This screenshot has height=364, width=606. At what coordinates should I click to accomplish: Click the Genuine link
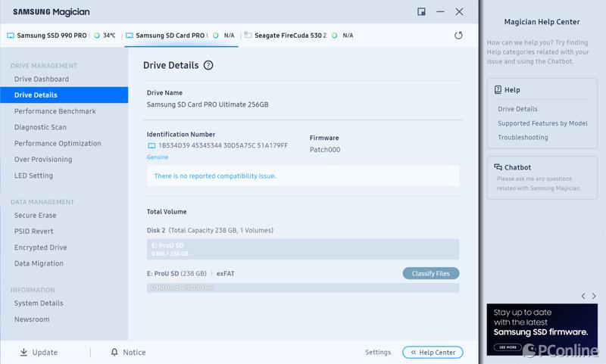click(x=158, y=157)
